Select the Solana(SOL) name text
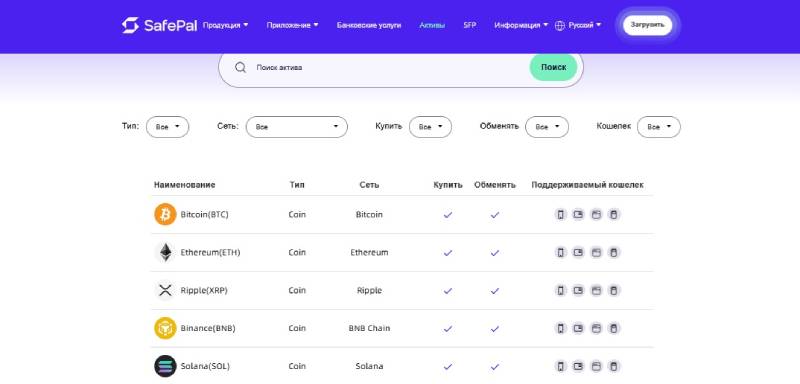This screenshot has width=800, height=384. click(x=206, y=366)
